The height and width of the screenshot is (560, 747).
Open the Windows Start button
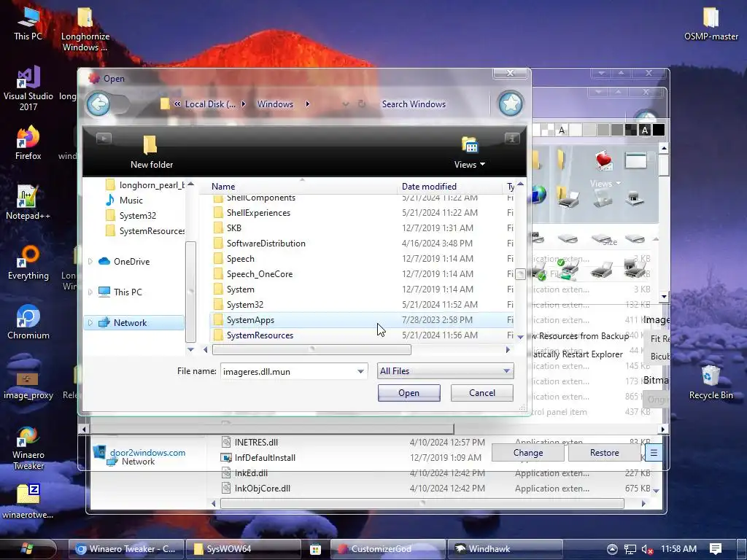click(x=27, y=548)
